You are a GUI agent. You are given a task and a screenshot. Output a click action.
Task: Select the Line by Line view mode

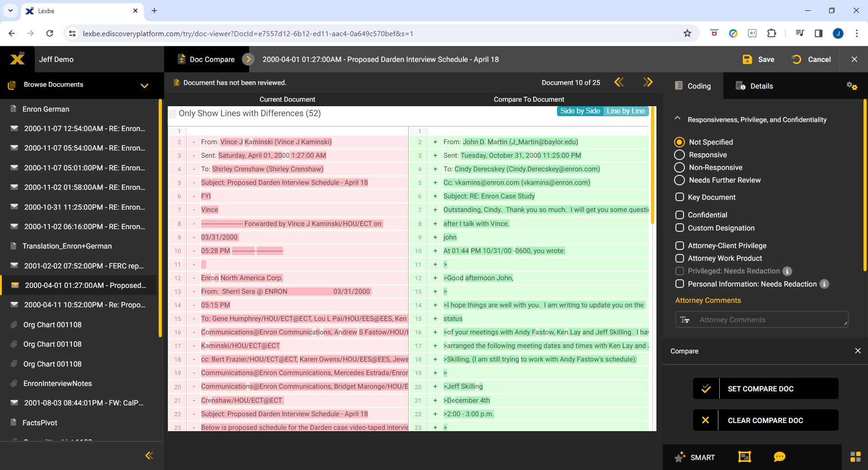pos(626,111)
